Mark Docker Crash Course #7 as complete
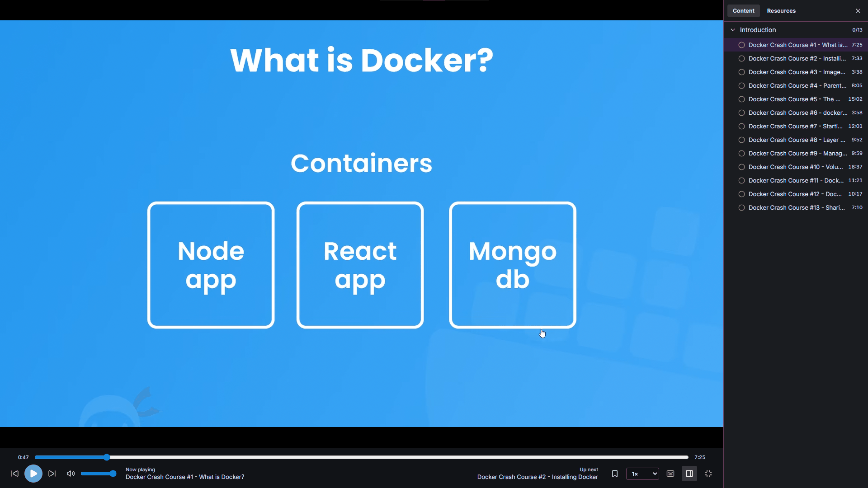Screen dimensions: 868x488 pyautogui.click(x=741, y=127)
